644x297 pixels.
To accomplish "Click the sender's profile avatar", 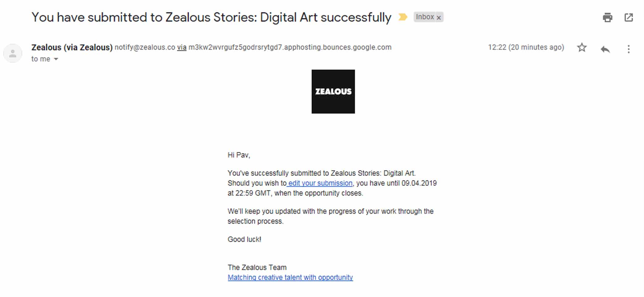I will tap(13, 53).
